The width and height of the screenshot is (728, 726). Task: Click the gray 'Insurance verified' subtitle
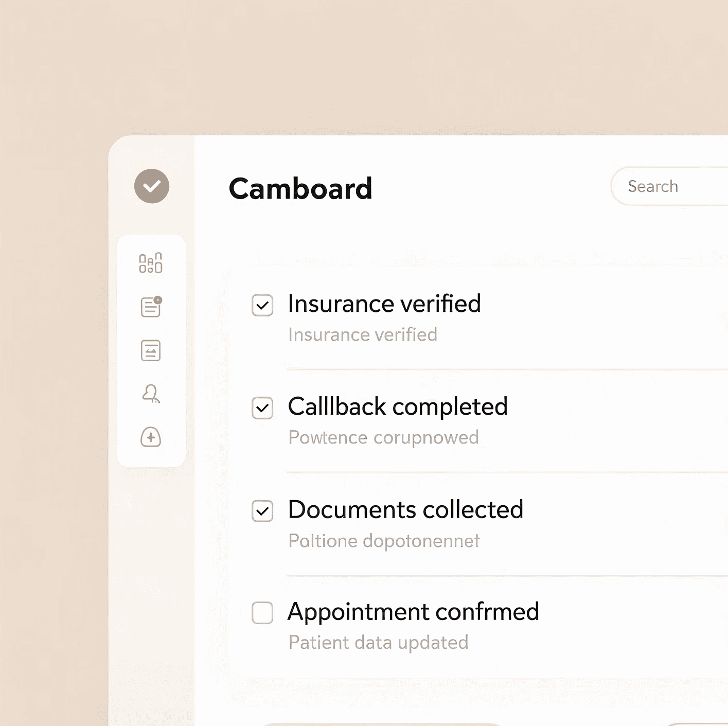pos(362,334)
